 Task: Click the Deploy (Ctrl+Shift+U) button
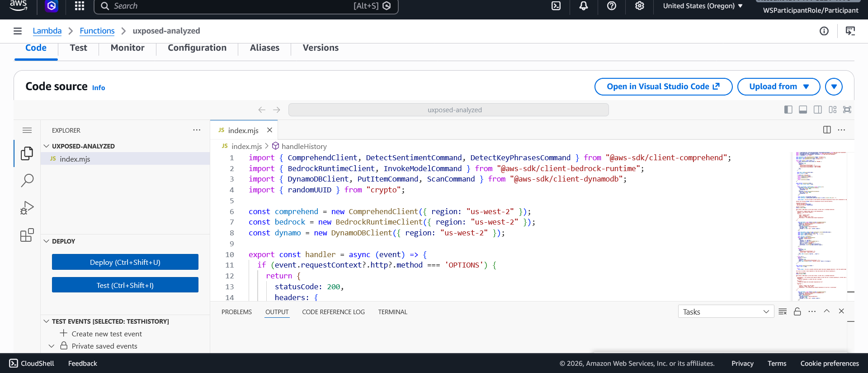125,262
